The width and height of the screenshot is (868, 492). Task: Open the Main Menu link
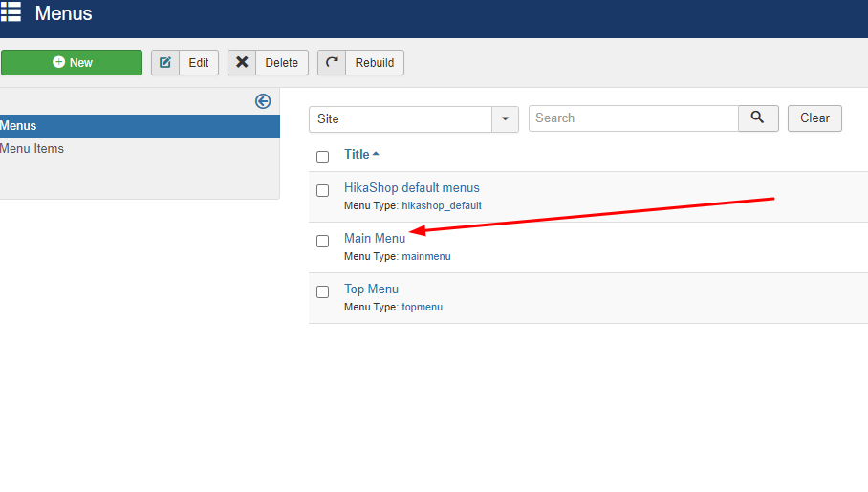coord(375,238)
